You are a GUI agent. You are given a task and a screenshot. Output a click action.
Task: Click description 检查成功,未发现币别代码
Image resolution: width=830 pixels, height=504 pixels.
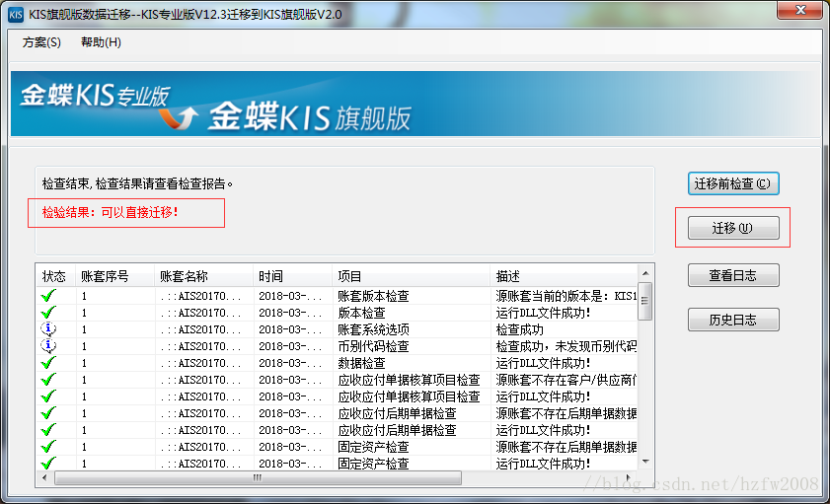(x=566, y=346)
